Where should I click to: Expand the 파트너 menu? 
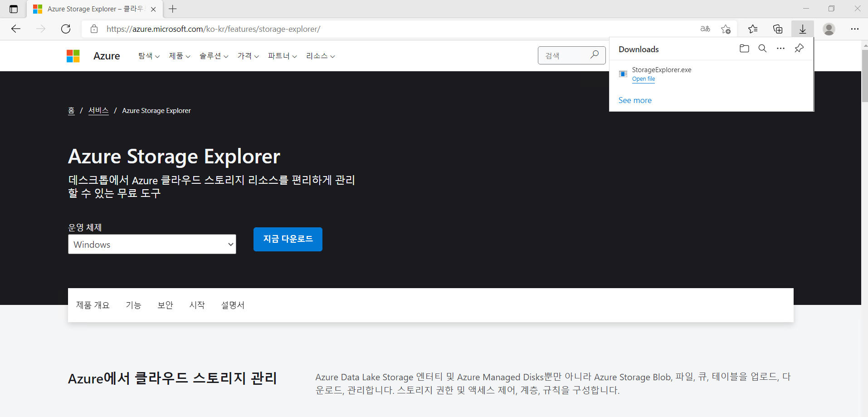[x=282, y=56]
